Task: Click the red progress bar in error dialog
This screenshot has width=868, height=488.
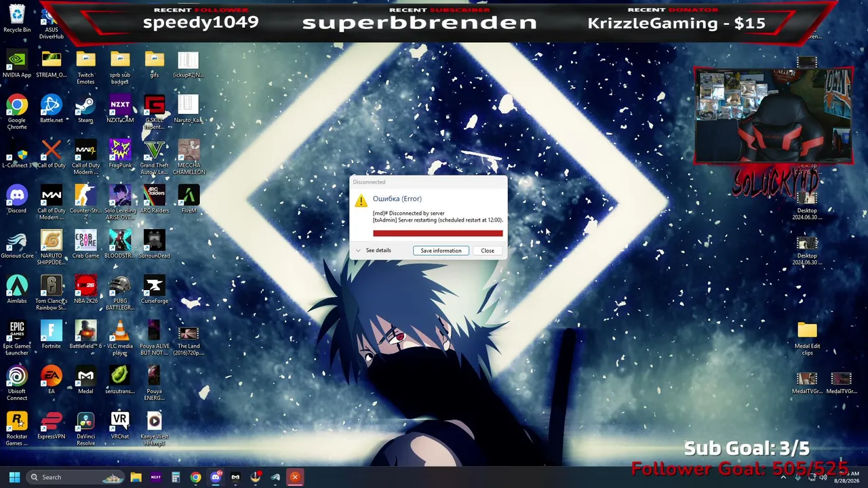Action: tap(438, 233)
